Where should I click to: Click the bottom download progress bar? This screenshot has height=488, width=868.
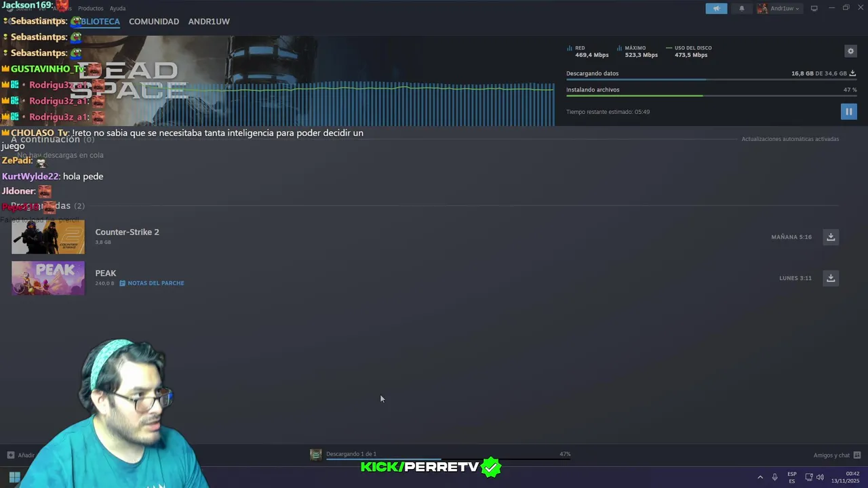[x=448, y=460]
